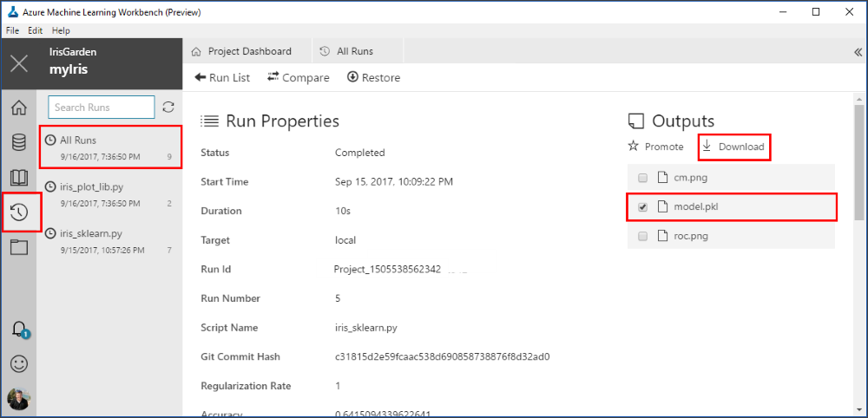This screenshot has height=418, width=868.
Task: Open the user profile avatar
Action: pyautogui.click(x=19, y=399)
